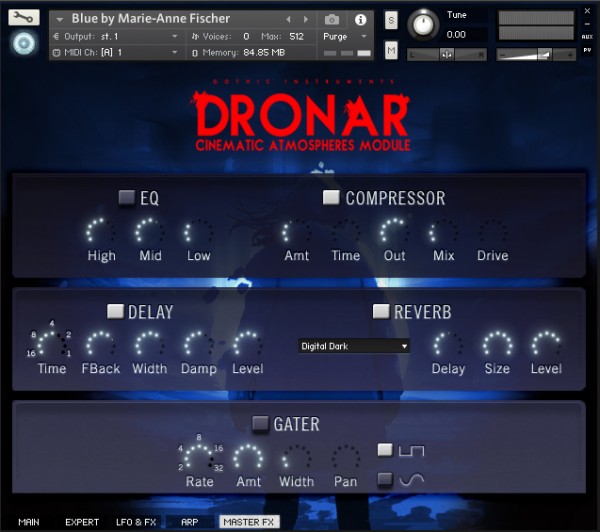The width and height of the screenshot is (600, 532).
Task: Click the Tune value 0.00
Action: 456,35
